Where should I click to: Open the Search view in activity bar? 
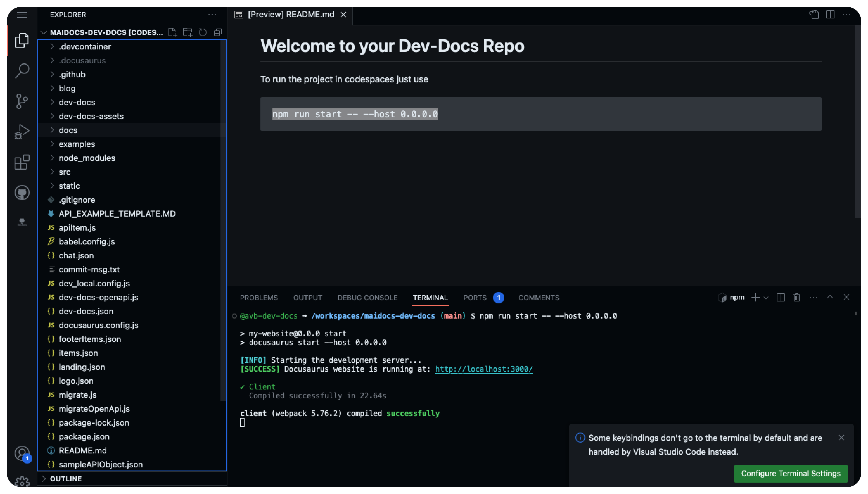22,71
